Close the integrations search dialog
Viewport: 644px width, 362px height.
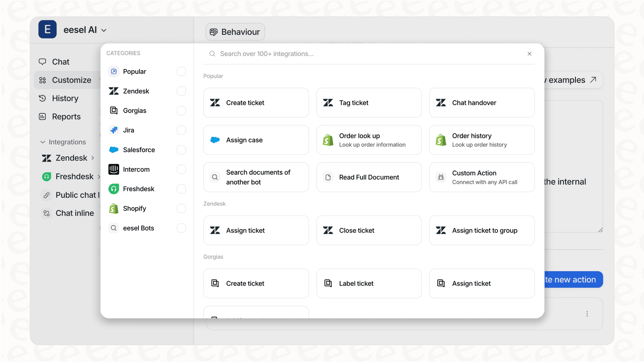tap(529, 54)
